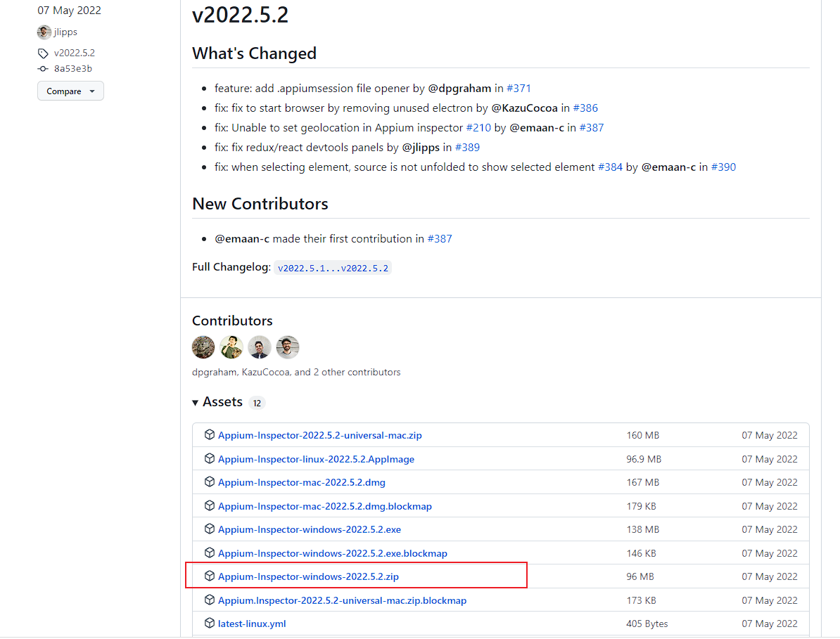The image size is (840, 639).
Task: Open the third contributor avatar
Action: [x=260, y=347]
